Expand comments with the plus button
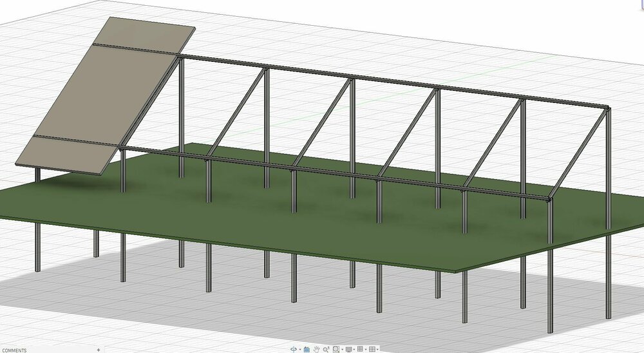This screenshot has width=644, height=353. tap(98, 350)
